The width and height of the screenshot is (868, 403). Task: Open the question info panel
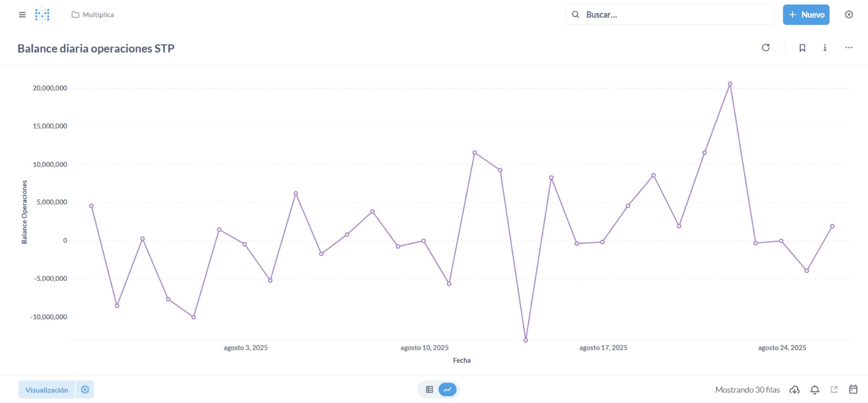[825, 48]
